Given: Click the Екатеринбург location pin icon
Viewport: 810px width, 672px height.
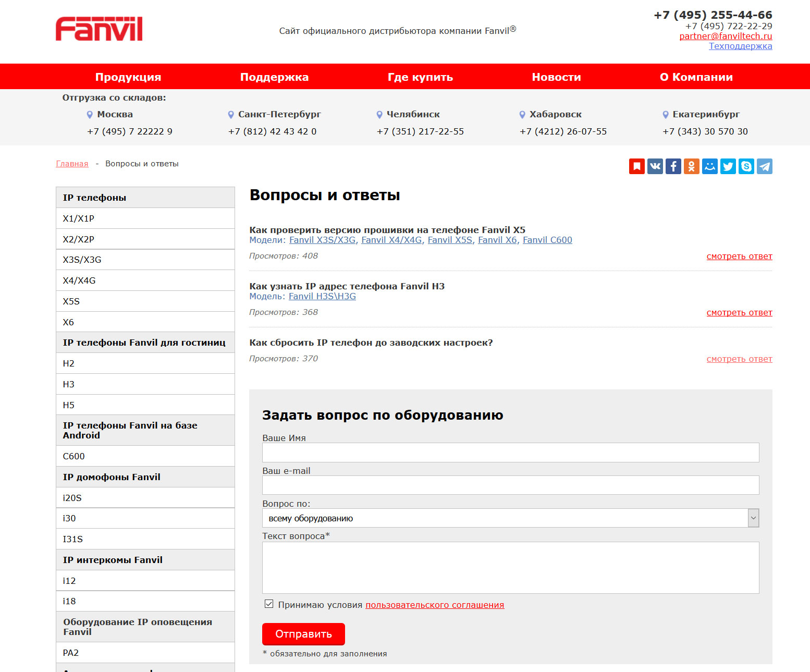Looking at the screenshot, I should tap(666, 115).
